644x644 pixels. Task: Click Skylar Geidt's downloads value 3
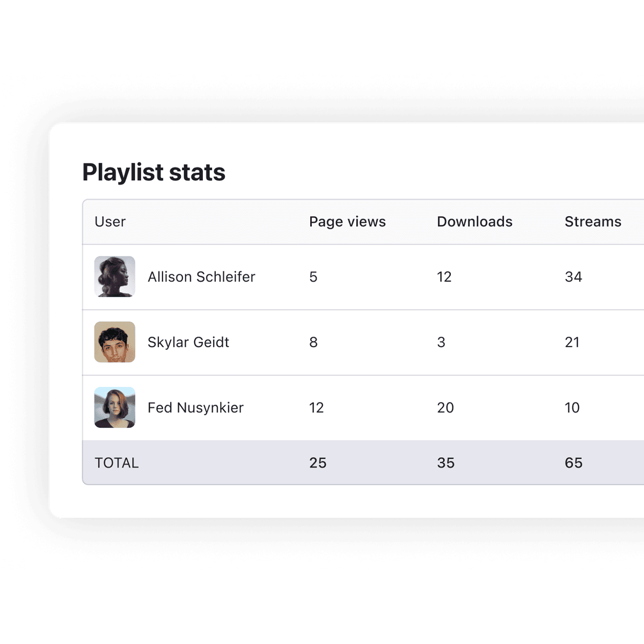click(x=441, y=342)
